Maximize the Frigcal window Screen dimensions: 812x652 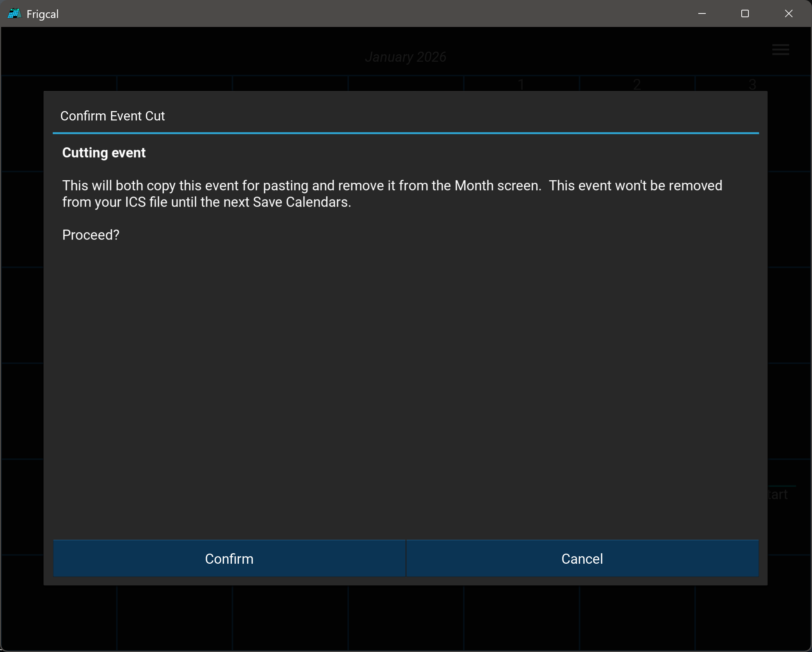click(x=745, y=14)
